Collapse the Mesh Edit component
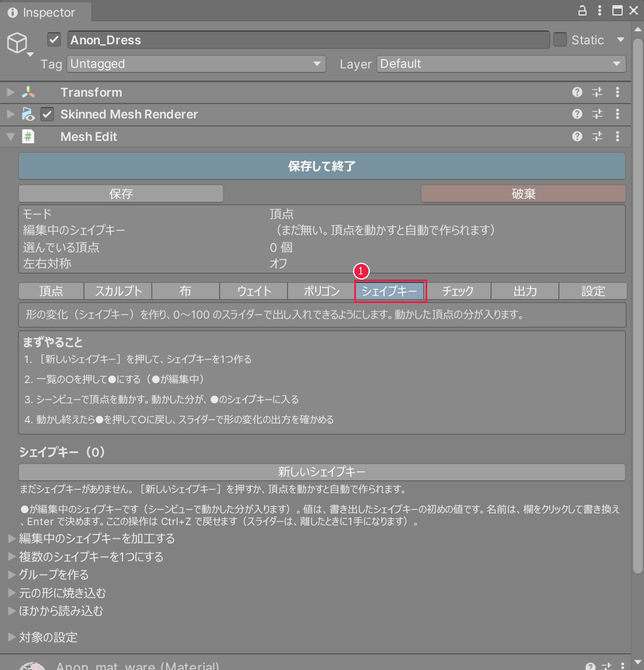Image resolution: width=644 pixels, height=670 pixels. click(11, 137)
